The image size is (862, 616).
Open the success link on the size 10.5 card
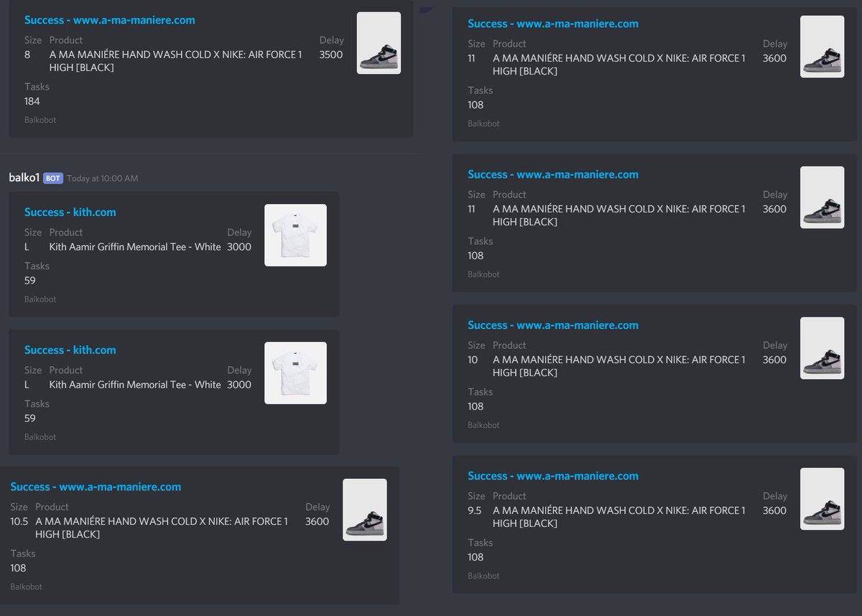pos(96,487)
